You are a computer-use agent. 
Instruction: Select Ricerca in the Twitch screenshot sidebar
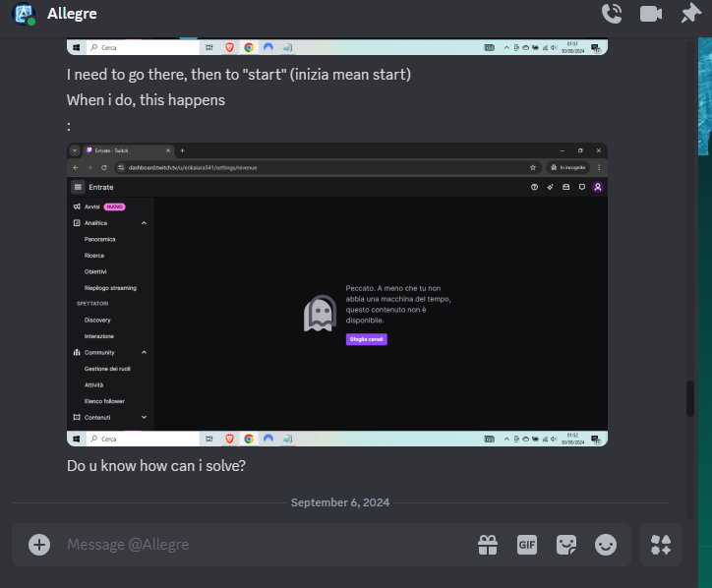(x=94, y=256)
